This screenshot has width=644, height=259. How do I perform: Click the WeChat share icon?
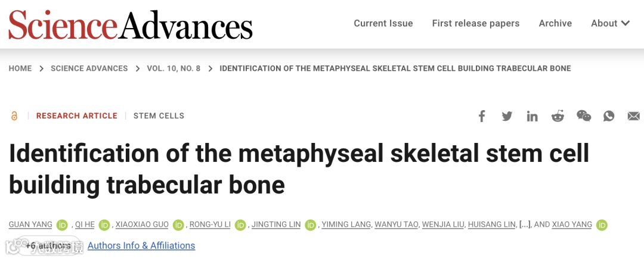(583, 116)
